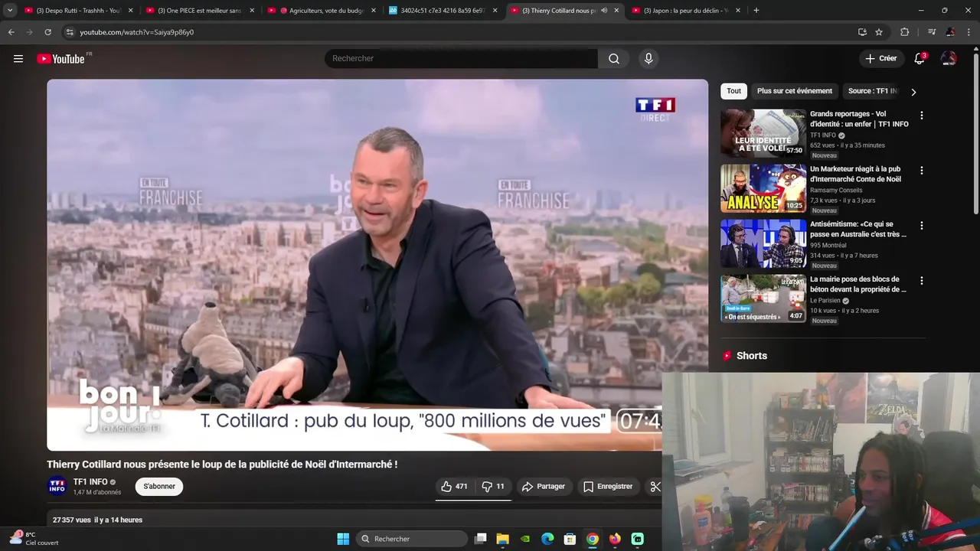Open the TF1 INFO channel name link

(x=90, y=482)
